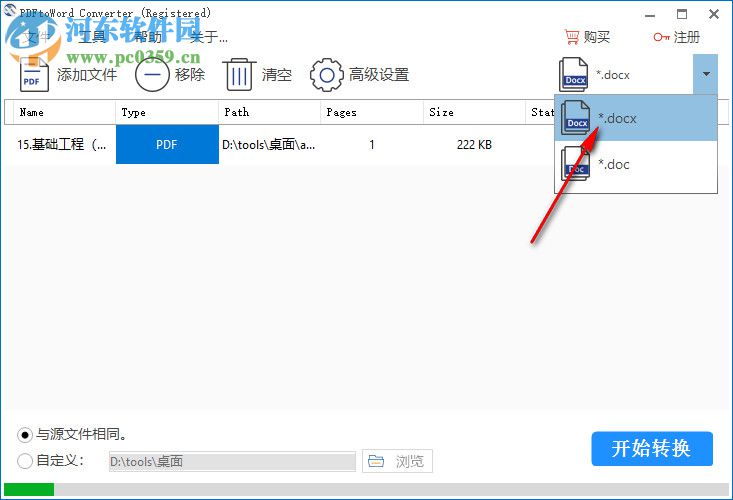Expand the output format dropdown arrow
Image resolution: width=733 pixels, height=500 pixels.
tap(705, 74)
